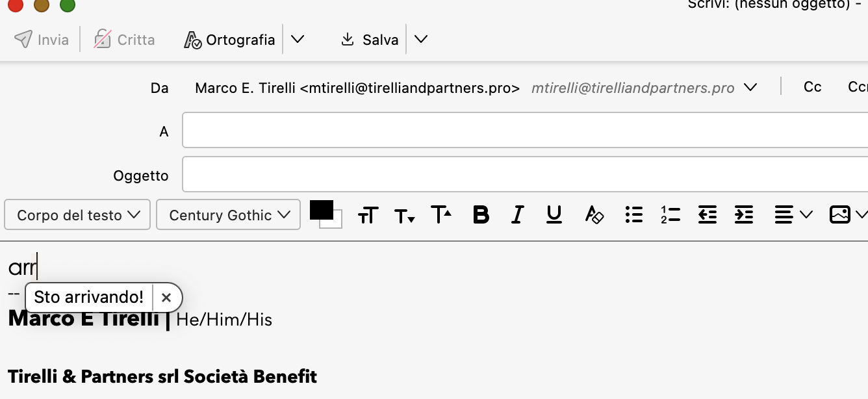Click the Invia send button

(42, 40)
